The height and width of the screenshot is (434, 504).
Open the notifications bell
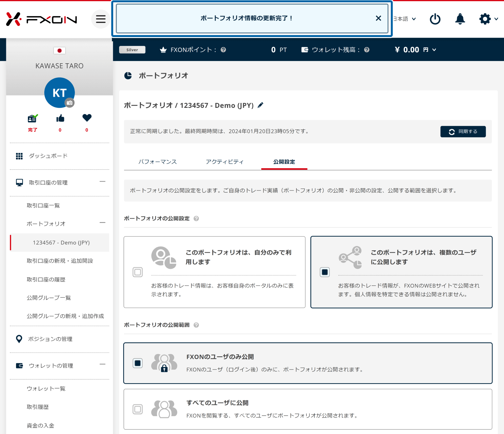[460, 19]
